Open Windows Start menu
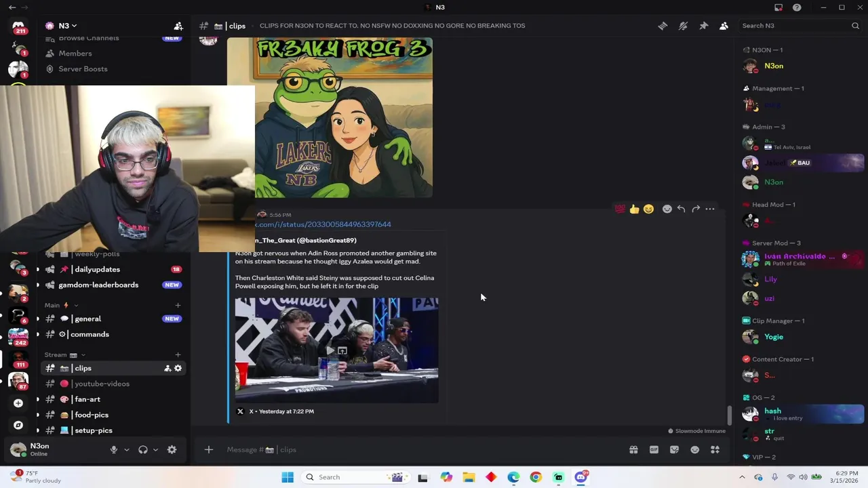This screenshot has height=488, width=868. click(288, 477)
